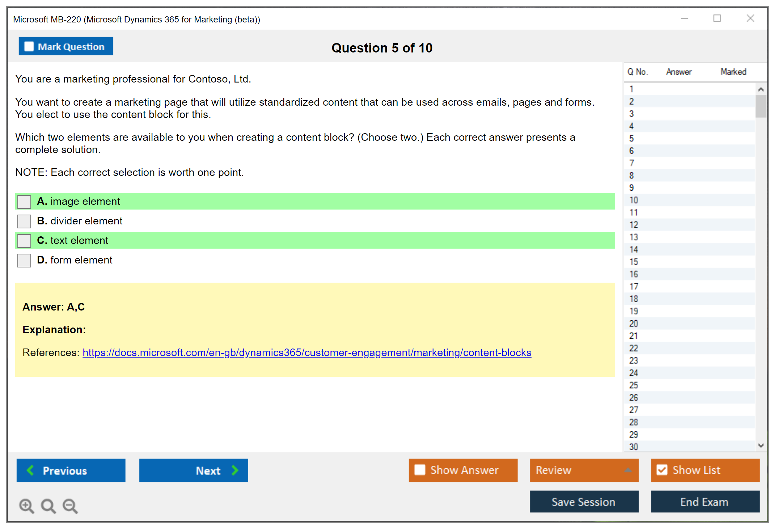Click the green left arrow on Previous
Image resolution: width=778 pixels, height=532 pixels.
[30, 470]
